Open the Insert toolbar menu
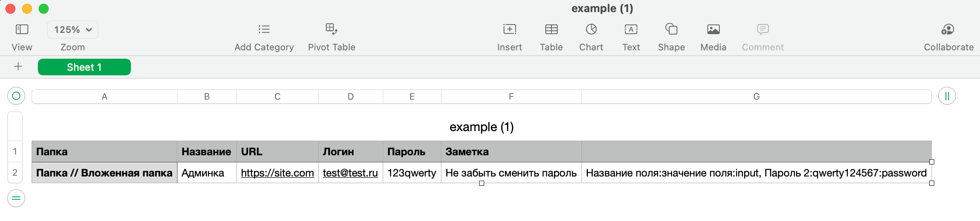Viewport: 980px width, 221px height. click(509, 30)
